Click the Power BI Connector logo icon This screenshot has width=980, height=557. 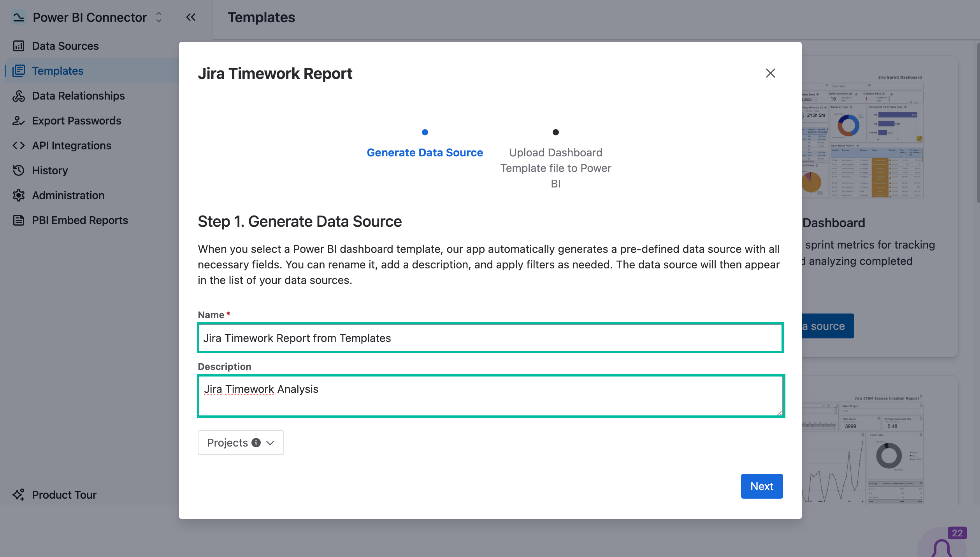coord(19,17)
